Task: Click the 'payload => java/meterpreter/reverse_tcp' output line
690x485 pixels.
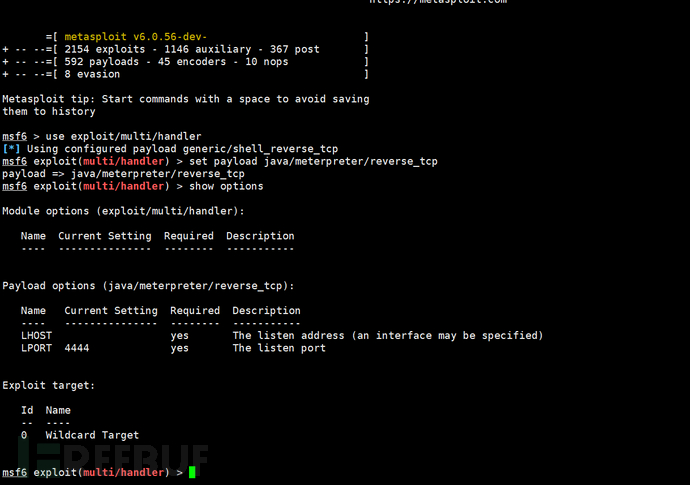Action: [x=123, y=174]
